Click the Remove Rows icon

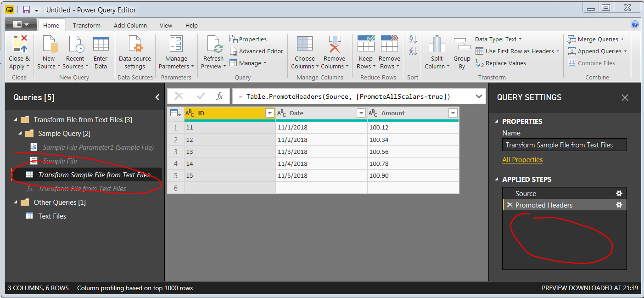[389, 44]
